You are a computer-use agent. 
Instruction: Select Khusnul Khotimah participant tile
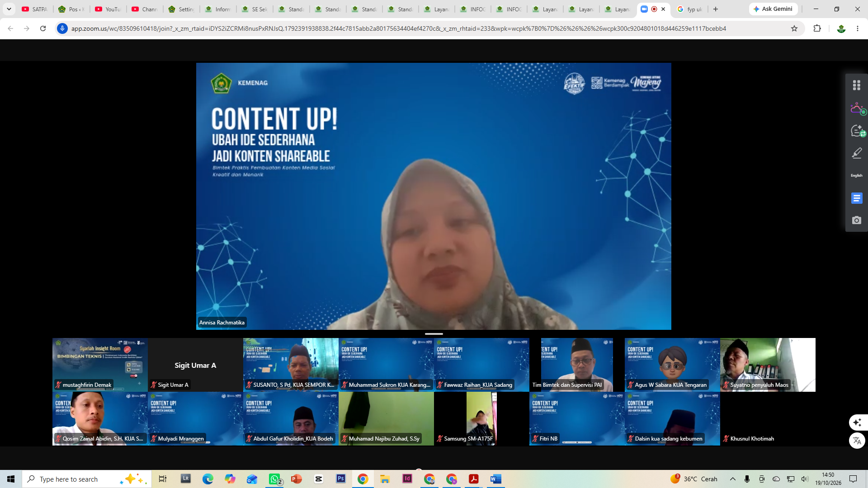[x=768, y=418]
